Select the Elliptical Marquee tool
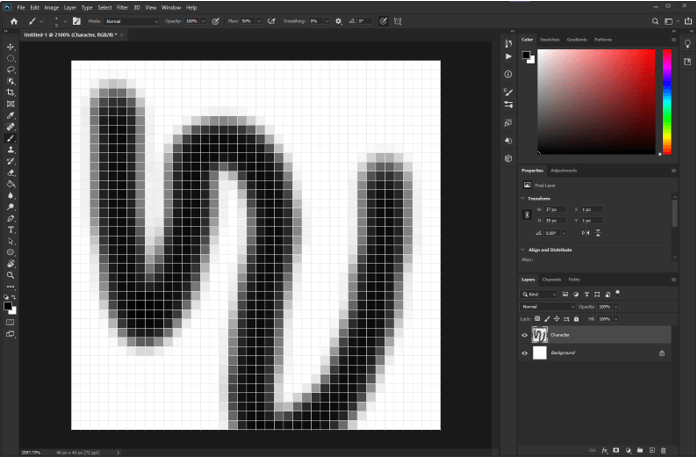 point(11,59)
